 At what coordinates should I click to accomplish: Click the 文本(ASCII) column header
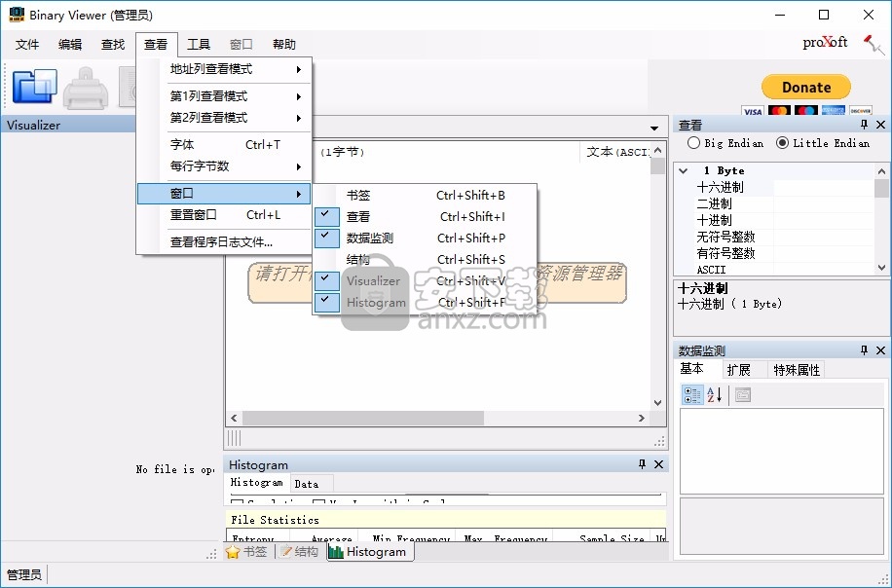[x=617, y=152]
